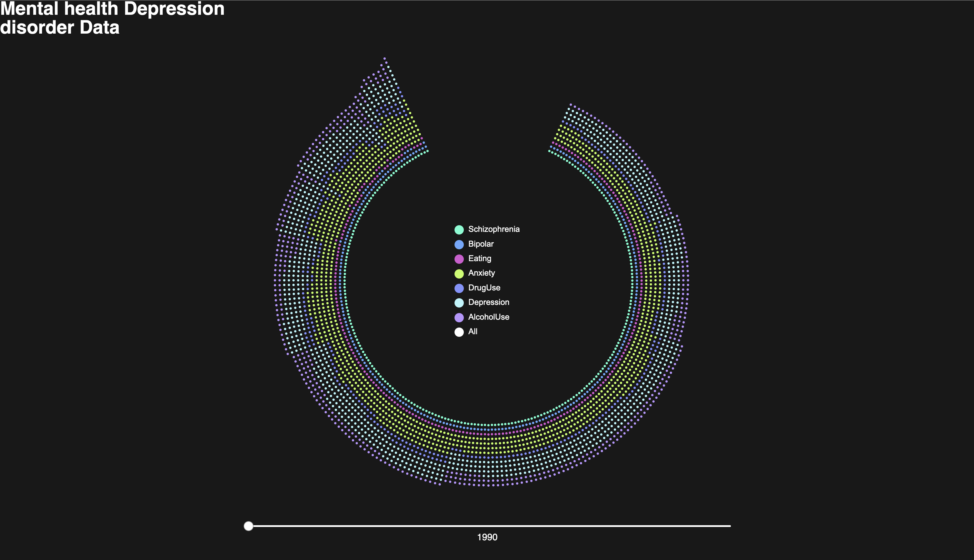Click the white All legend circle

point(459,332)
